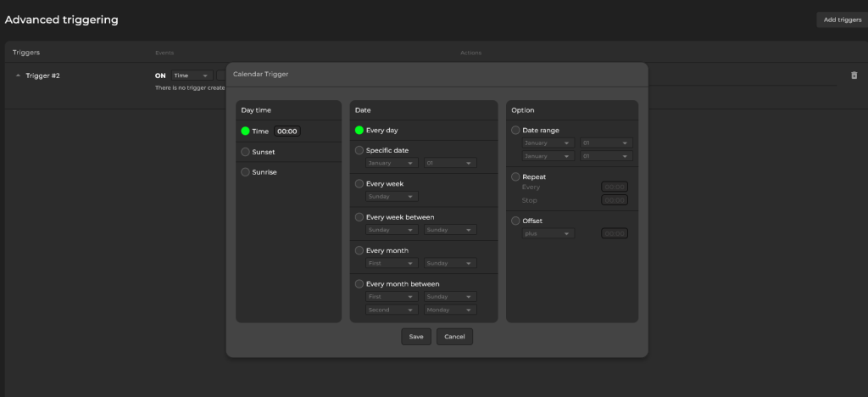This screenshot has width=868, height=397.
Task: Select the Sunrise radio button
Action: [246, 172]
